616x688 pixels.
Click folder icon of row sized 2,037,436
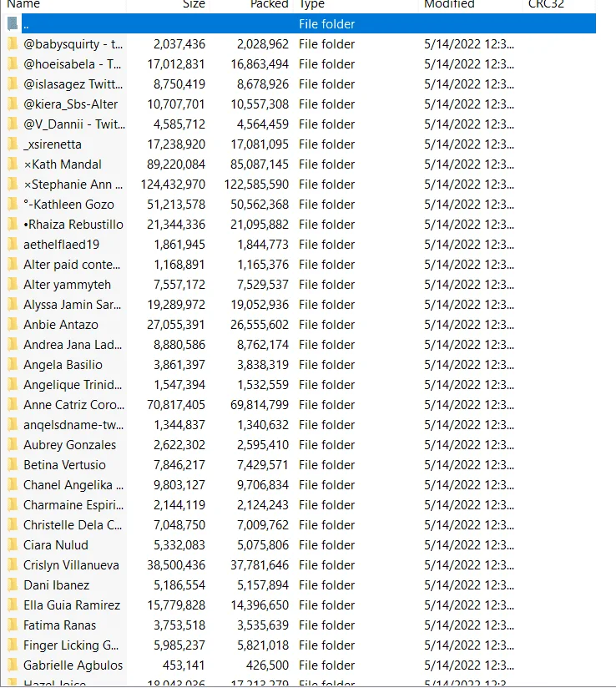13,44
